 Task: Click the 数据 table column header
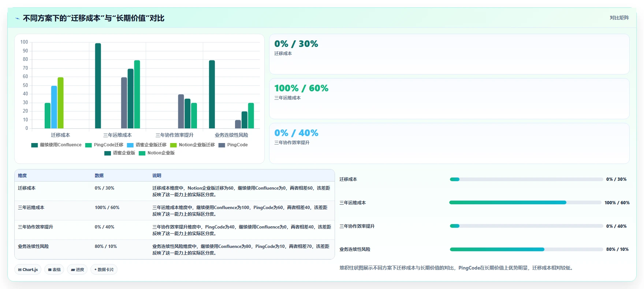(x=99, y=176)
